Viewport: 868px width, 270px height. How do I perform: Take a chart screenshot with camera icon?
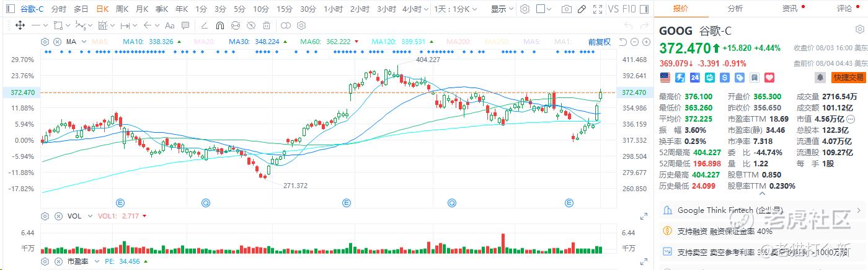[x=566, y=9]
